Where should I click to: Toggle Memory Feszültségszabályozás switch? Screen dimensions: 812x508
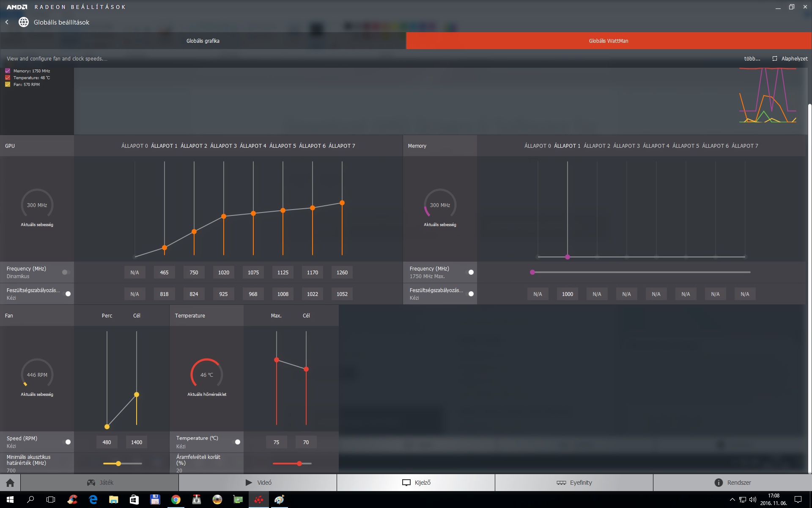470,294
